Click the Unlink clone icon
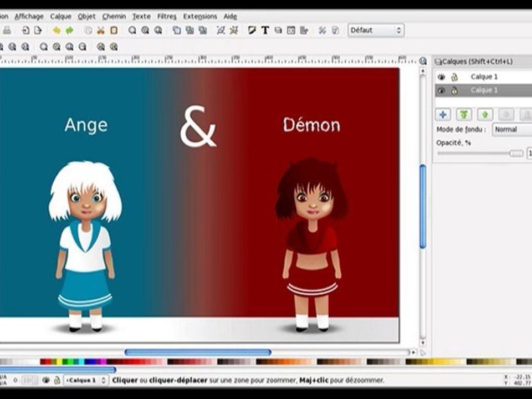Image resolution: width=532 pixels, height=399 pixels. point(203,30)
